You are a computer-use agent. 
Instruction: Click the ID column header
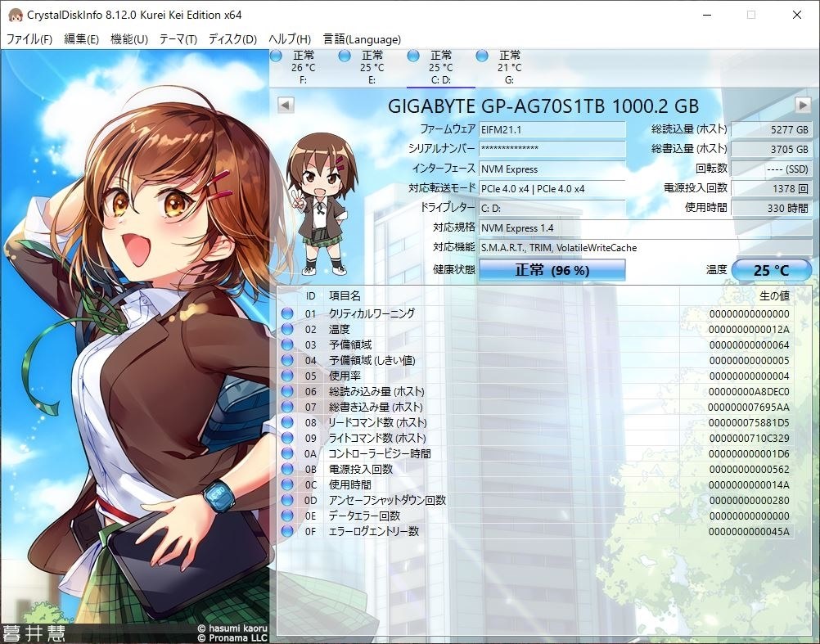[x=311, y=296]
